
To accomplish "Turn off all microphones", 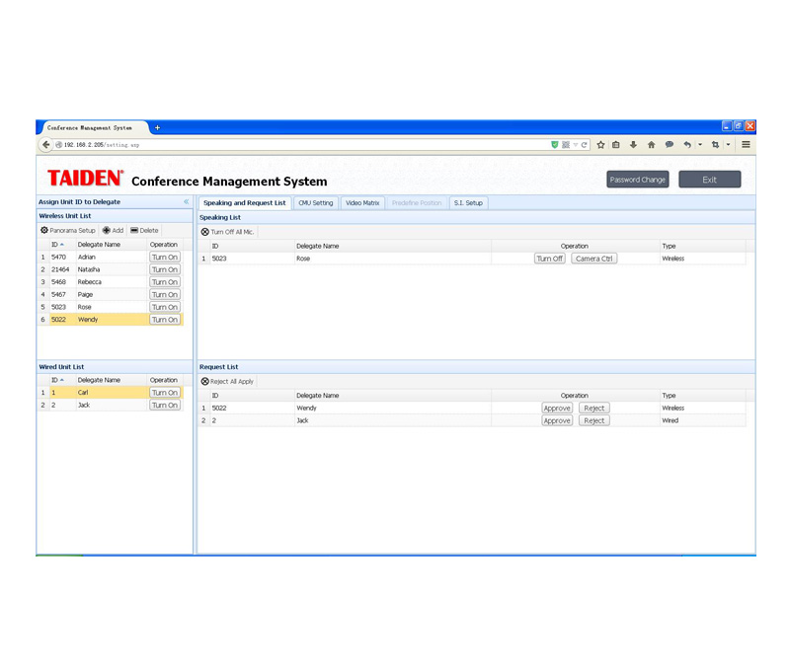I will click(228, 232).
